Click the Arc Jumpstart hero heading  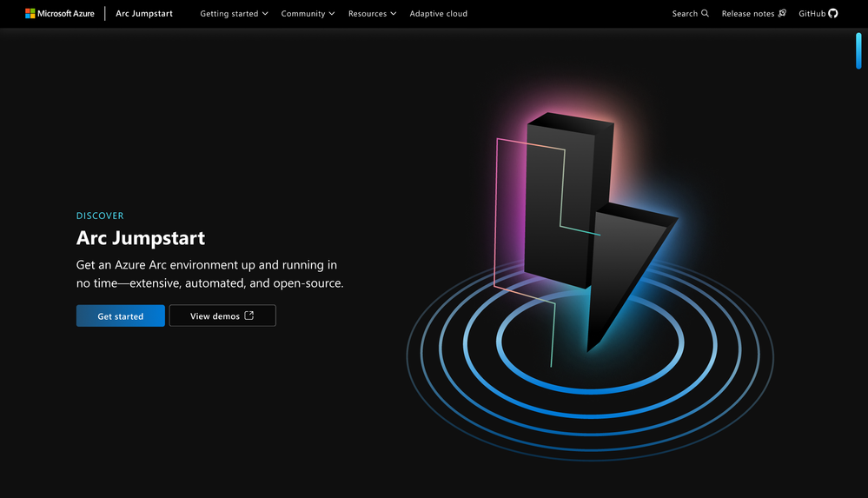(x=141, y=237)
